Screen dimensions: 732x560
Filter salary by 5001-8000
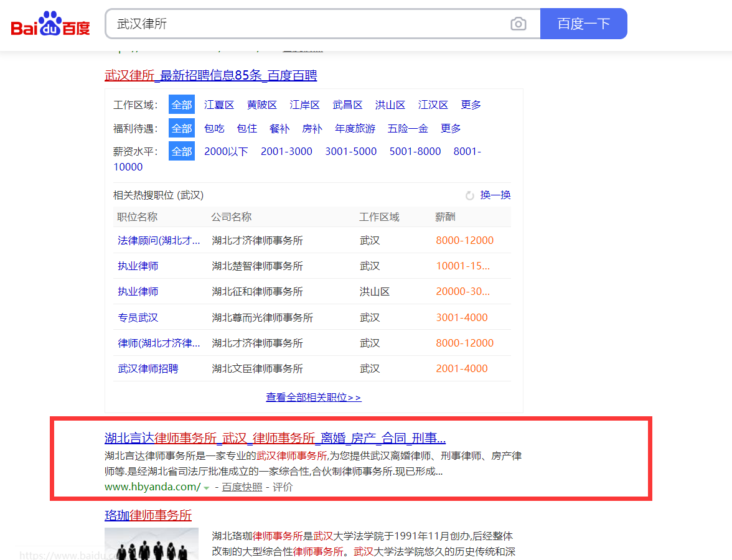pos(415,152)
